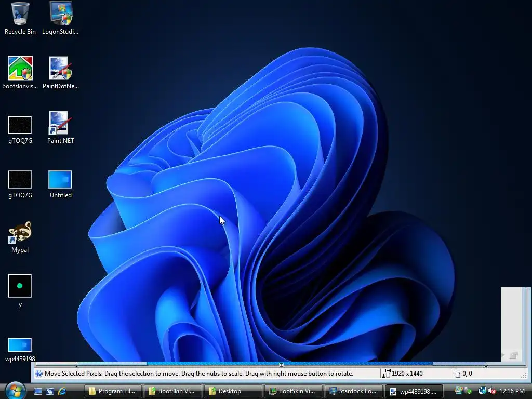532x399 pixels.
Task: Click the first system tray computer icon
Action: (459, 391)
